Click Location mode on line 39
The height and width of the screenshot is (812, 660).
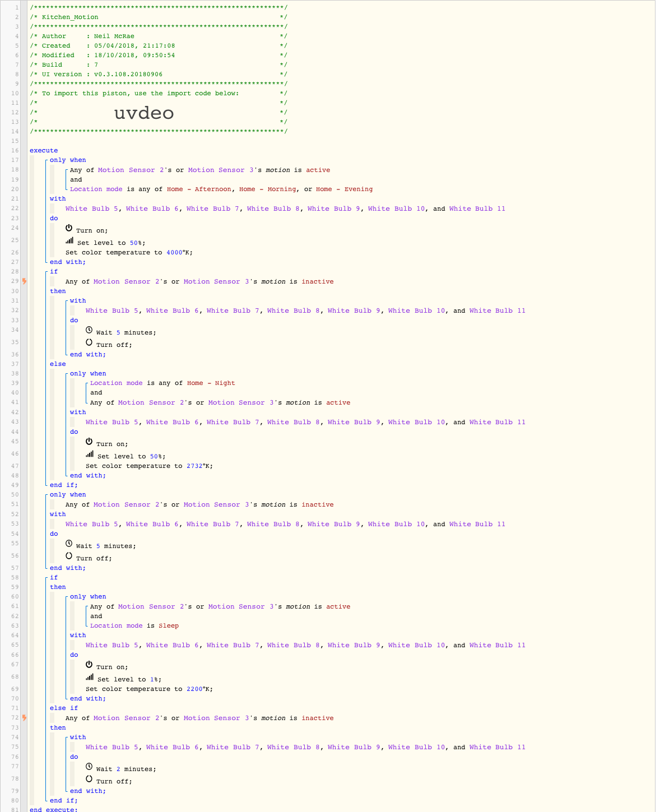pos(117,383)
